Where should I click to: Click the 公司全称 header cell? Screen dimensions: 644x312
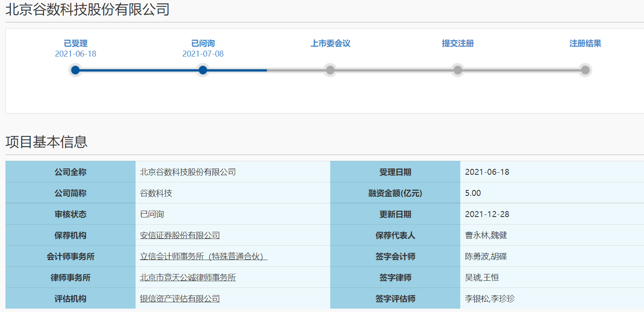coord(71,172)
